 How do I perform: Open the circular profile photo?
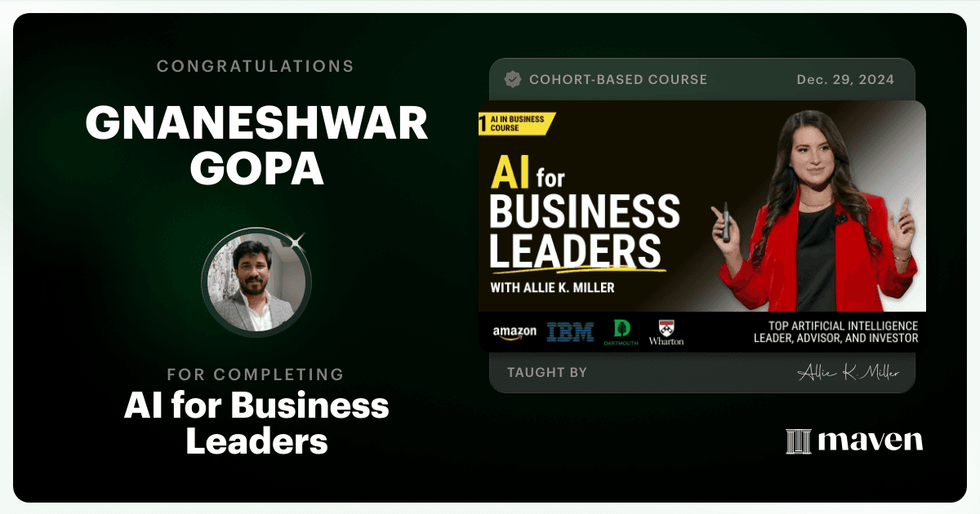(256, 281)
